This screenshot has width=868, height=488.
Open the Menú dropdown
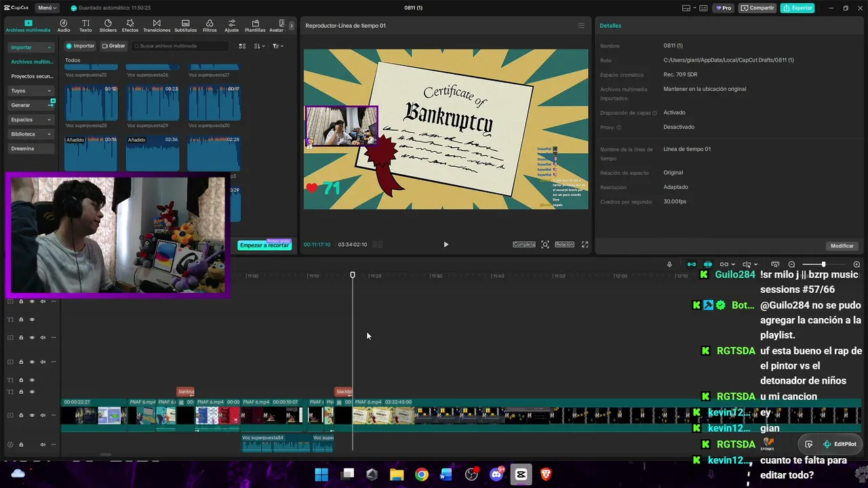47,7
